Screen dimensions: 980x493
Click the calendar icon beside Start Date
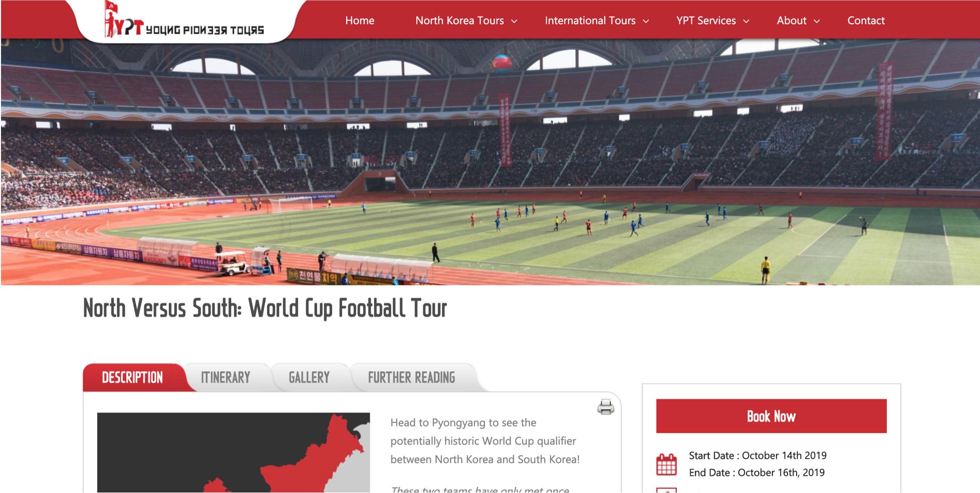coord(666,464)
